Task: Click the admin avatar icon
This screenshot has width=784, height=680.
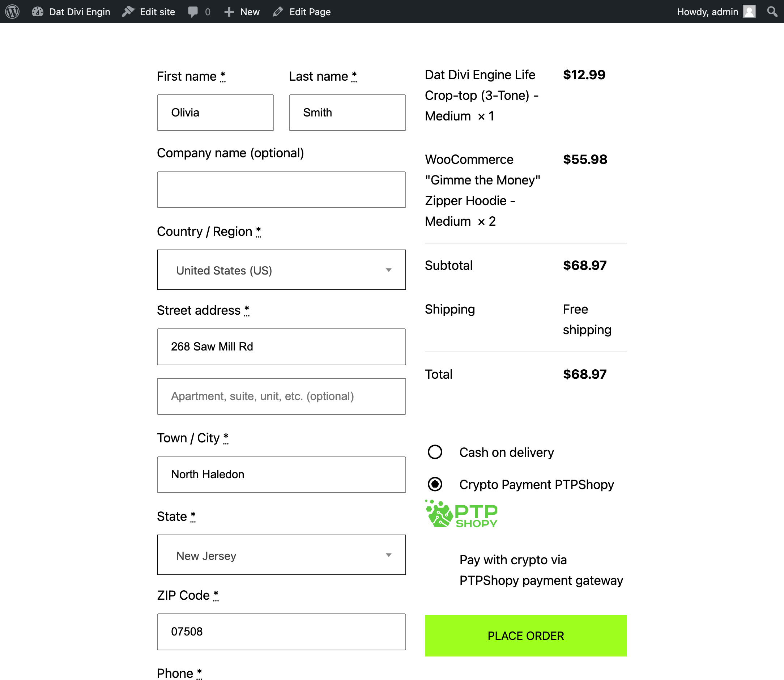Action: 749,12
